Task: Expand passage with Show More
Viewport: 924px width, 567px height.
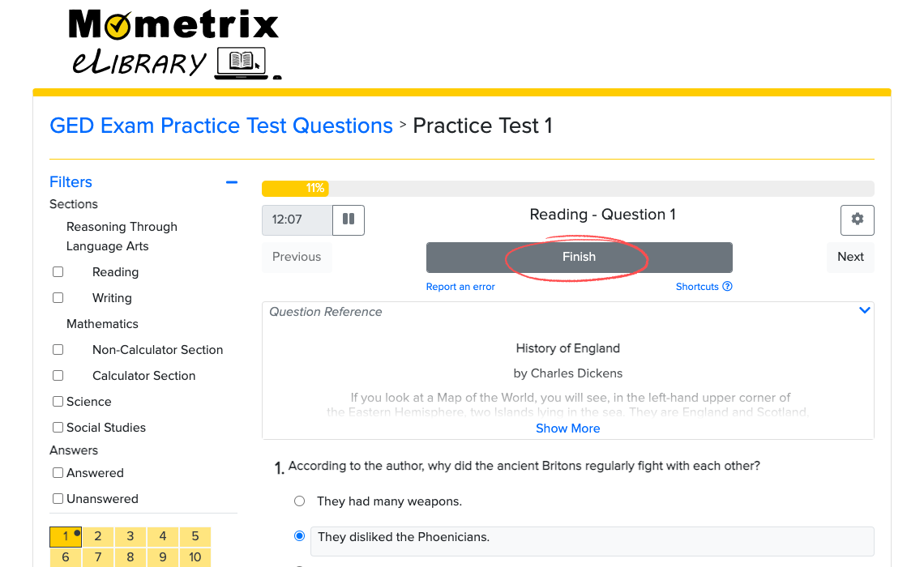Action: [x=567, y=428]
